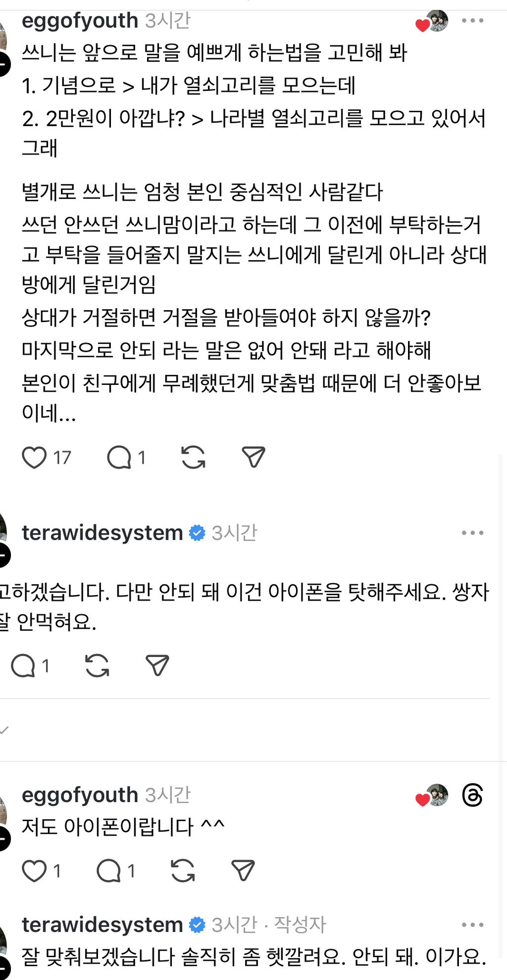This screenshot has width=507, height=980.
Task: Repost the long eggofyouth comment
Action: pyautogui.click(x=193, y=458)
